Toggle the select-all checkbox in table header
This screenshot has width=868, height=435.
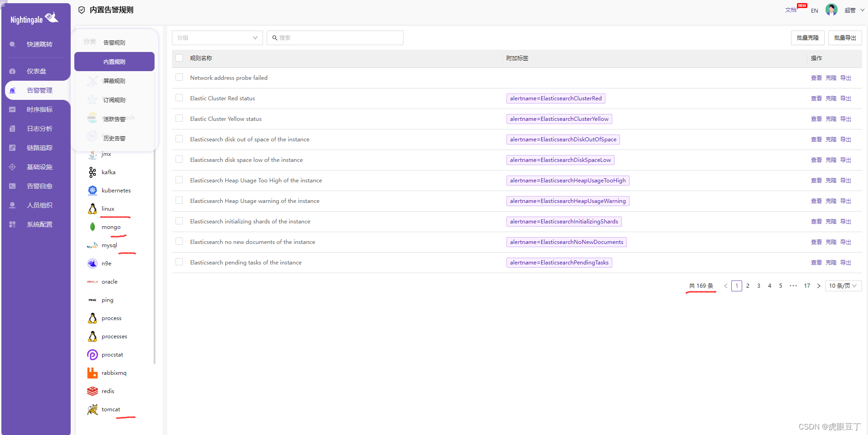click(x=179, y=58)
